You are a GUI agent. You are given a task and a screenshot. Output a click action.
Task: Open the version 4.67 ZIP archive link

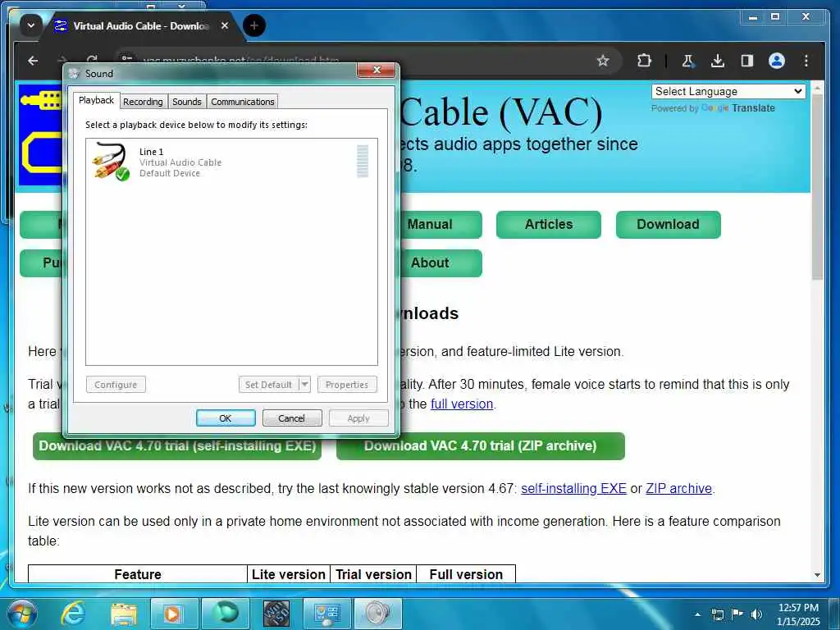pos(678,489)
